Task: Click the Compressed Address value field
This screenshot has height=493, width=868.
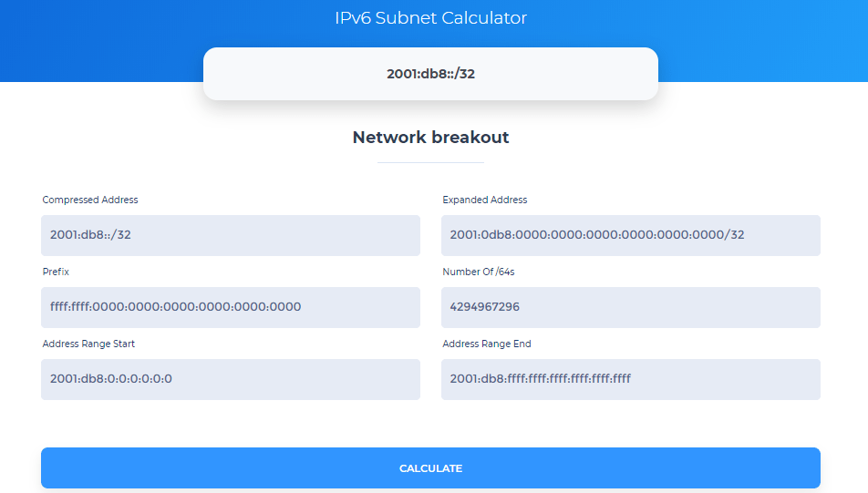Action: [230, 235]
